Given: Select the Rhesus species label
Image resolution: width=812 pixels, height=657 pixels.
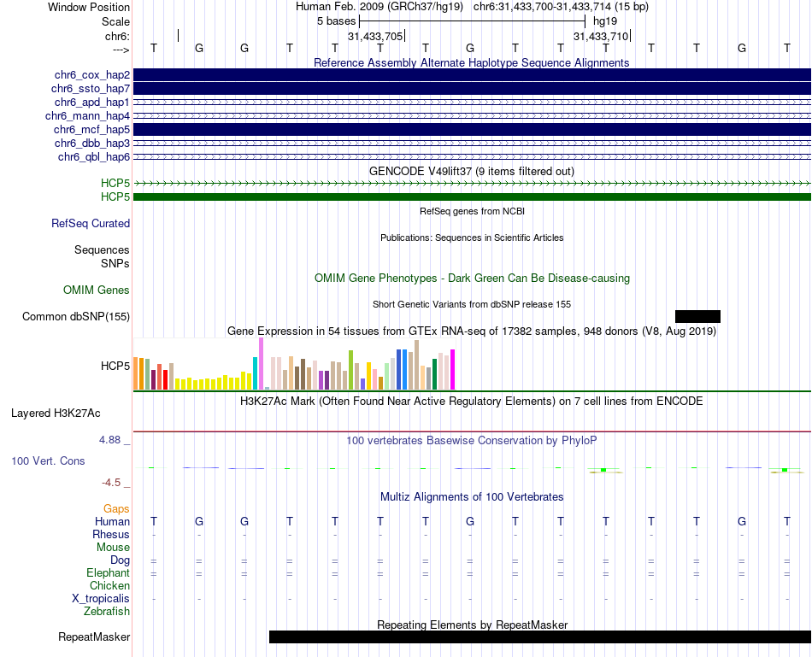Looking at the screenshot, I should 111,534.
